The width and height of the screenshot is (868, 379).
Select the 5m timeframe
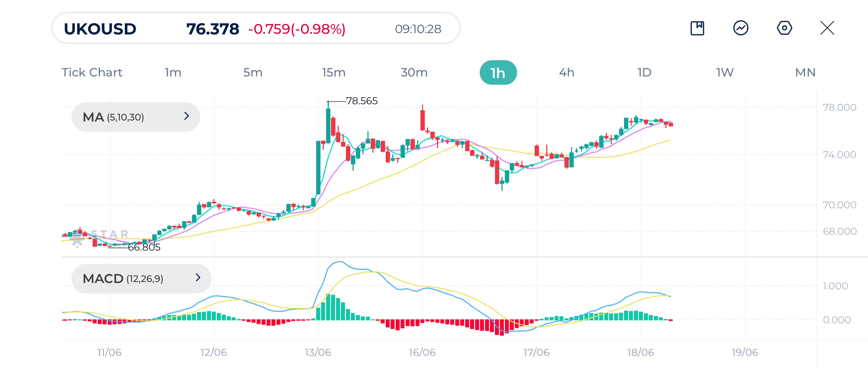(x=252, y=72)
